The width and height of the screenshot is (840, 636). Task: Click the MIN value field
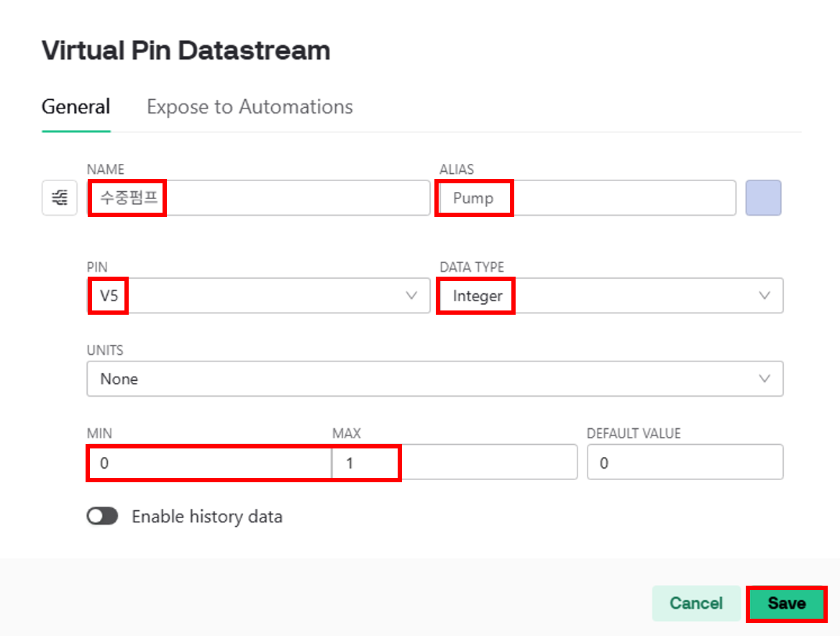(x=209, y=463)
